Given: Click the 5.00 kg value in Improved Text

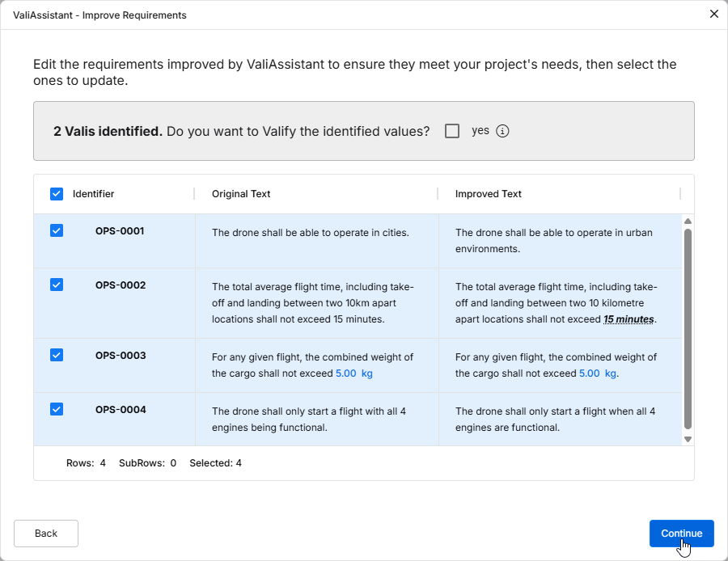Looking at the screenshot, I should pyautogui.click(x=597, y=373).
